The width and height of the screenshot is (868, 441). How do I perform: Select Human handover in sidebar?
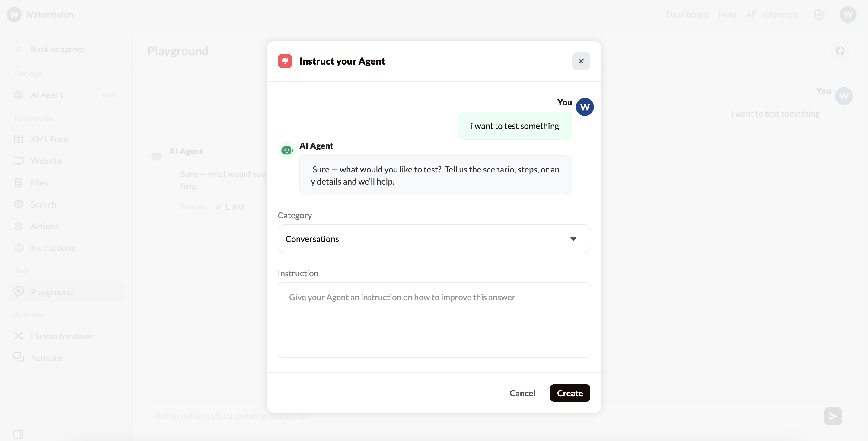[62, 336]
